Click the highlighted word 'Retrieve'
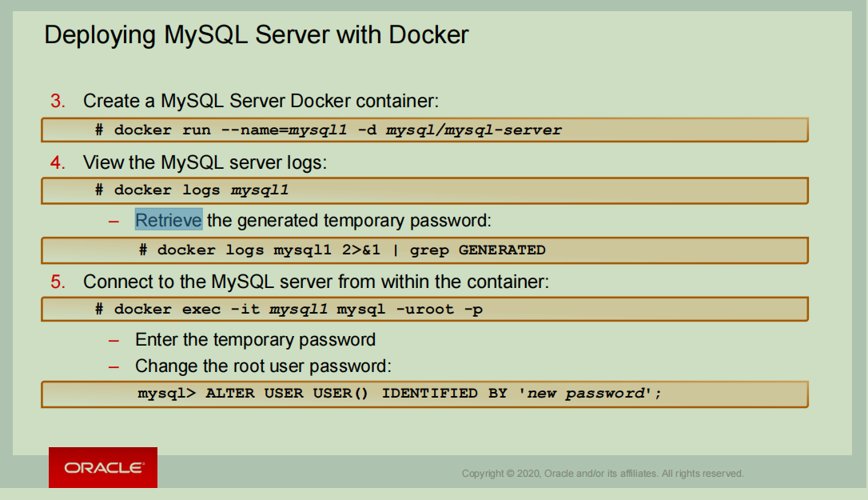The width and height of the screenshot is (868, 500). tap(169, 220)
